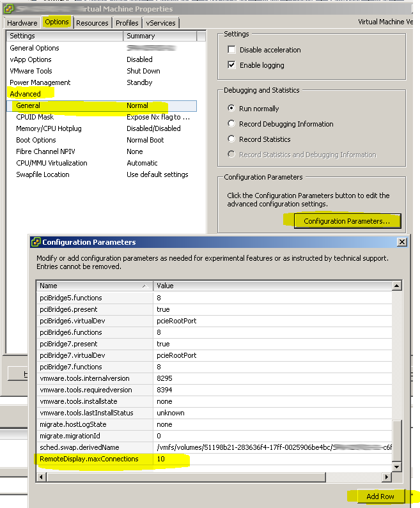Switch to the Hardware tab
The image size is (420, 508).
coord(22,23)
